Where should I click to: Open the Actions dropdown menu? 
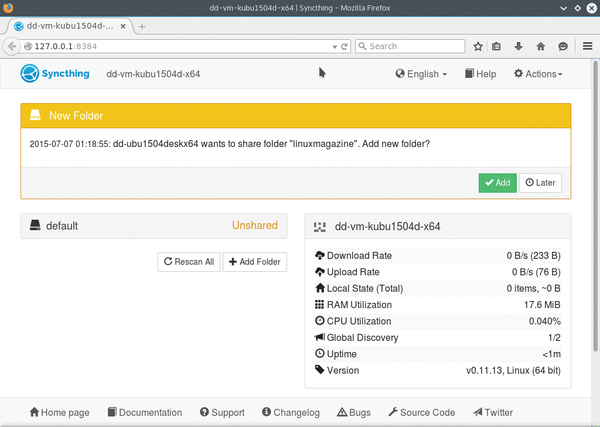tap(538, 74)
